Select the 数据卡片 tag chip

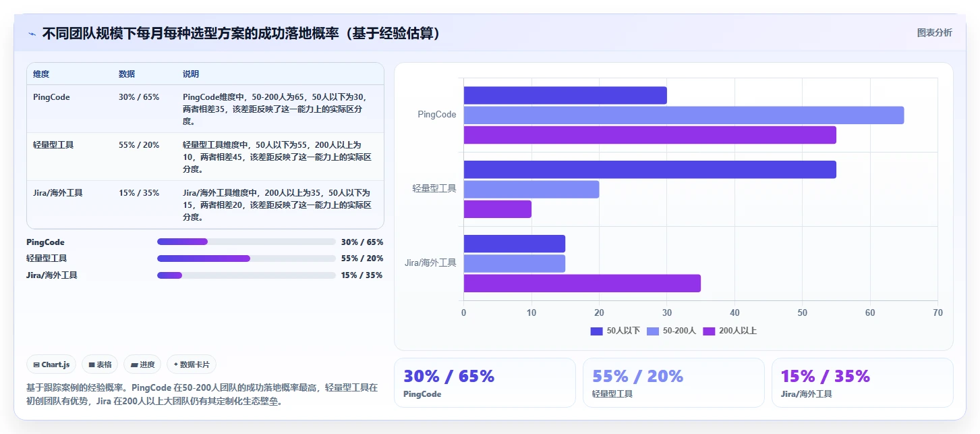point(192,364)
